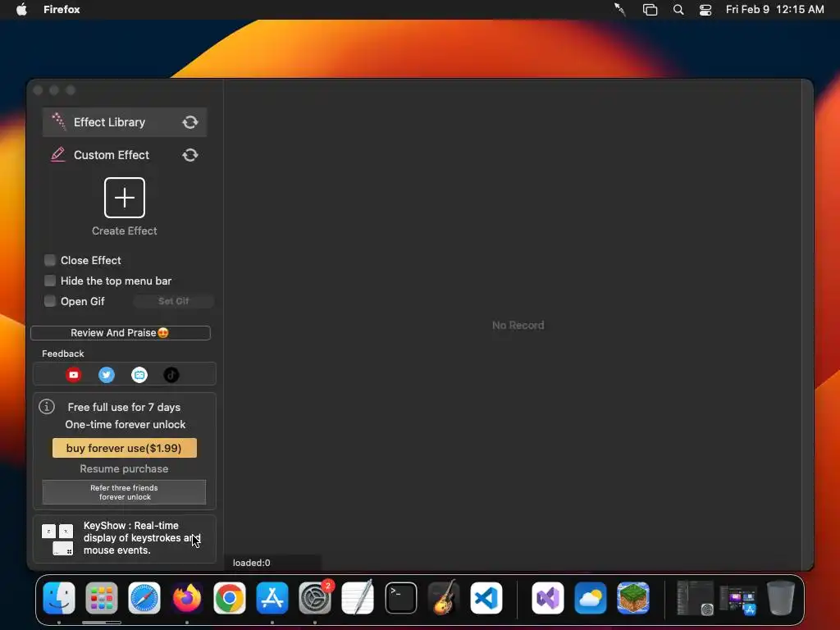Viewport: 840px width, 630px height.
Task: Click the info icon near free trial
Action: [x=47, y=407]
